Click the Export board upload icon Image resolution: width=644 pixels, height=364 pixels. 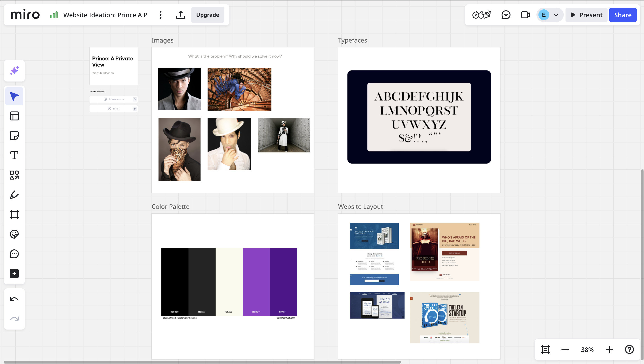pos(180,15)
